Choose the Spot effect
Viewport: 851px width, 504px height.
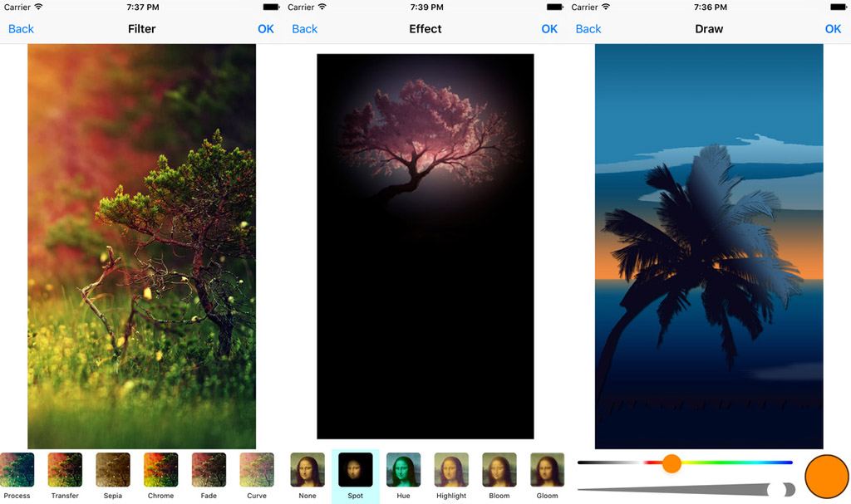coord(356,470)
